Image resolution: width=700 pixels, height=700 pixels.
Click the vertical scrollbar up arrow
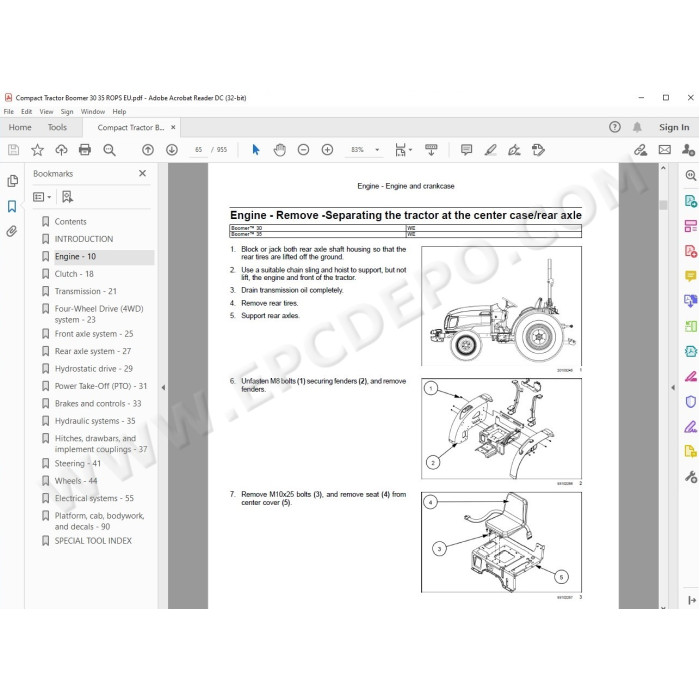[663, 168]
